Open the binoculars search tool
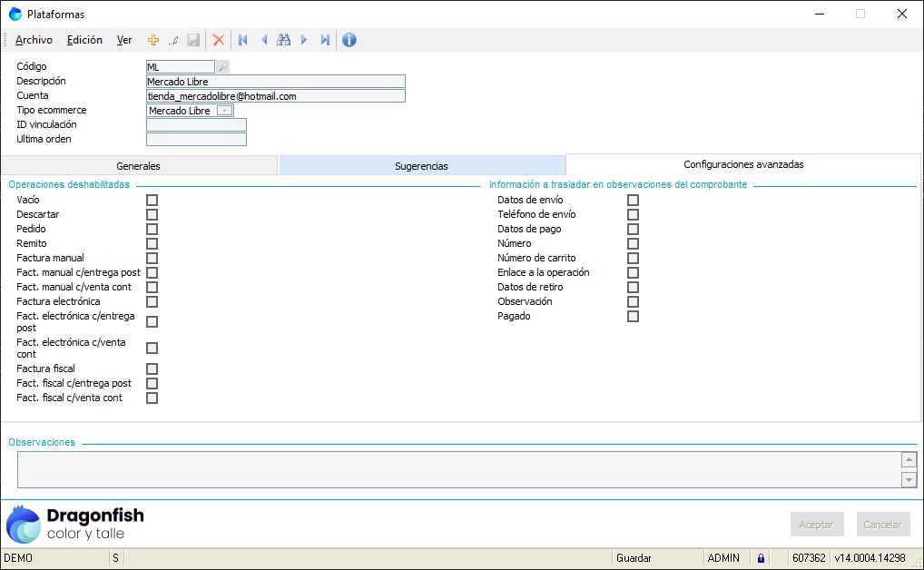Image resolution: width=924 pixels, height=570 pixels. click(283, 40)
